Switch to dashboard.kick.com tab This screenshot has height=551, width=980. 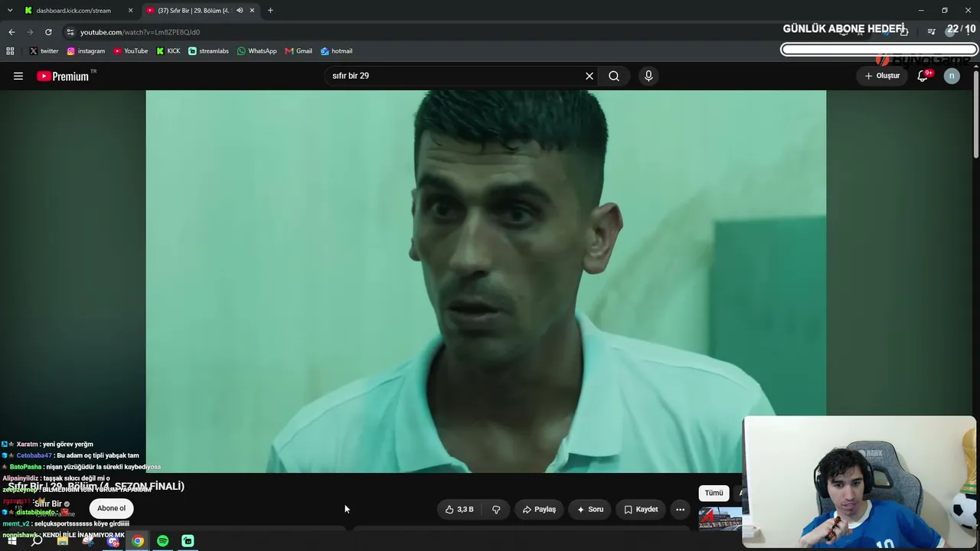[79, 11]
